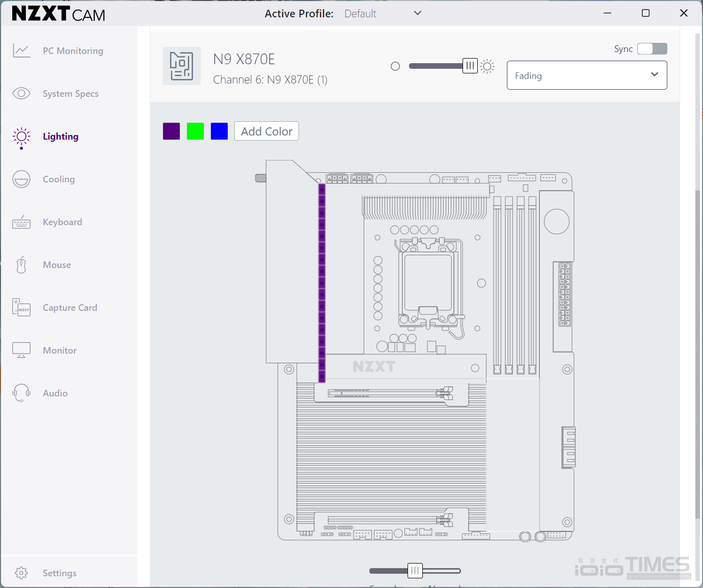Click the brightness slider handle
The height and width of the screenshot is (588, 703).
tap(470, 66)
